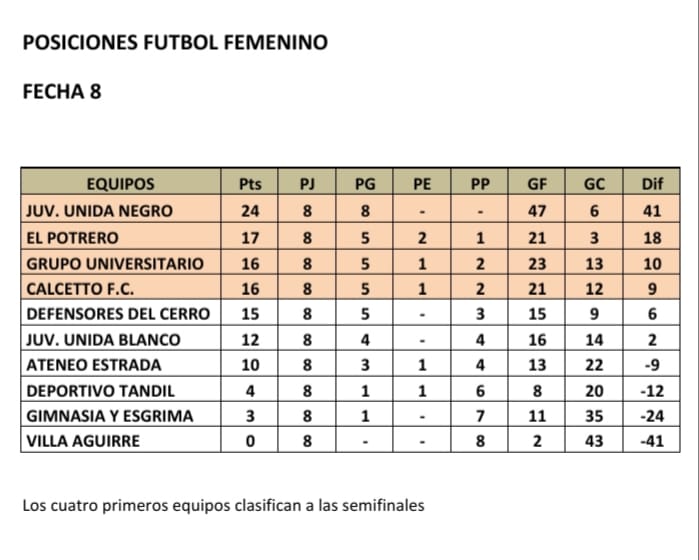Click the 24 points cell for Juv. Unida Negro

pos(251,211)
